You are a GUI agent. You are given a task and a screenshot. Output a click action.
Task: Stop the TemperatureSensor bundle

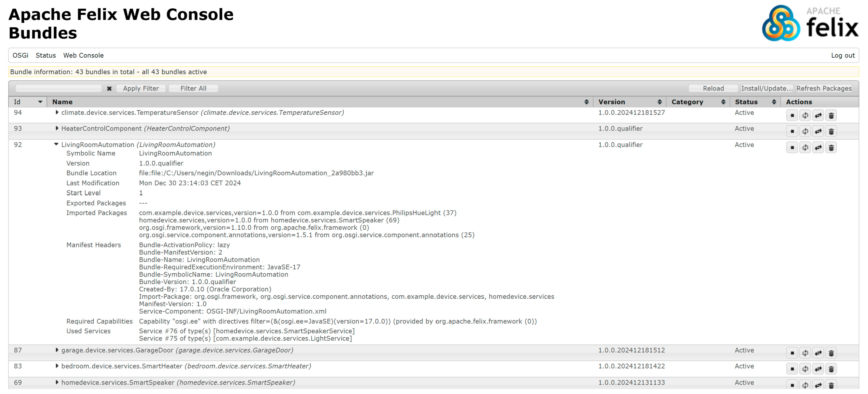point(792,115)
